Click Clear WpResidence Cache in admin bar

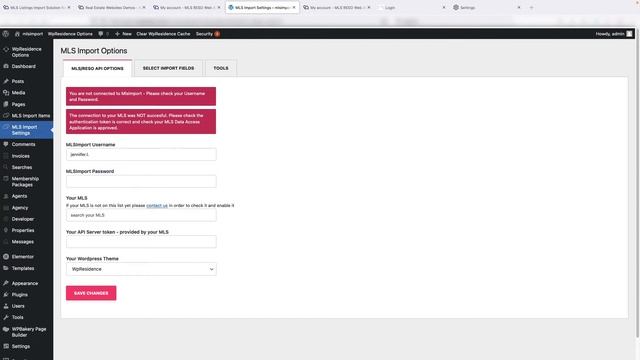coord(163,34)
